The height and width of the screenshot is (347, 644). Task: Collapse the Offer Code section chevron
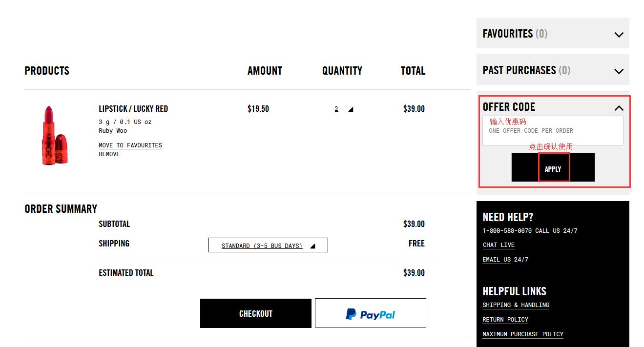click(619, 108)
